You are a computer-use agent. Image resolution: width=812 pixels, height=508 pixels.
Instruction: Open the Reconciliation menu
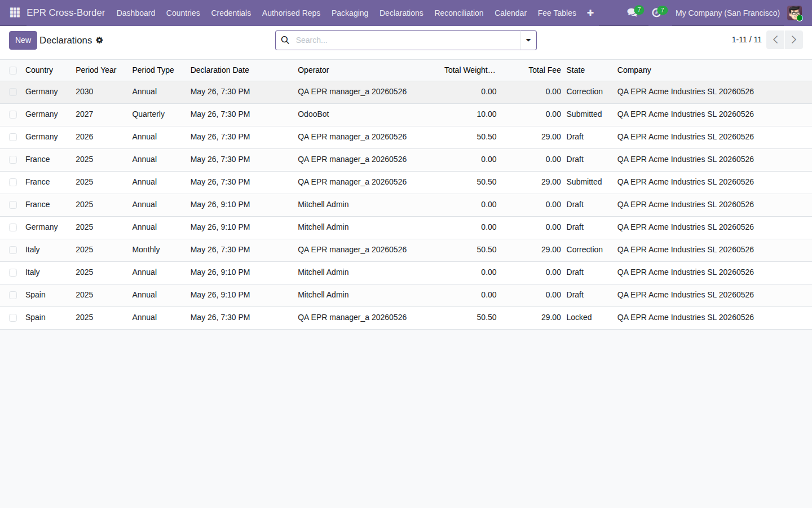pyautogui.click(x=459, y=13)
